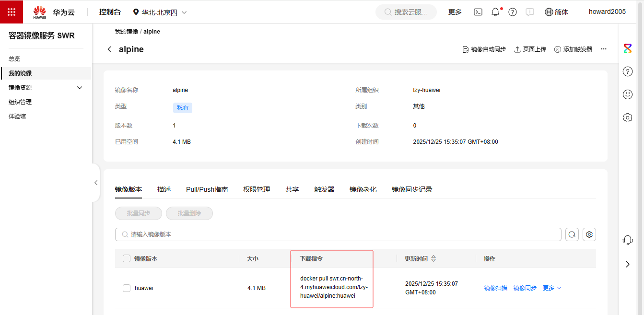Screen dimensions: 644x315
Task: Click the right sidebar help circle icon
Action: click(x=628, y=71)
